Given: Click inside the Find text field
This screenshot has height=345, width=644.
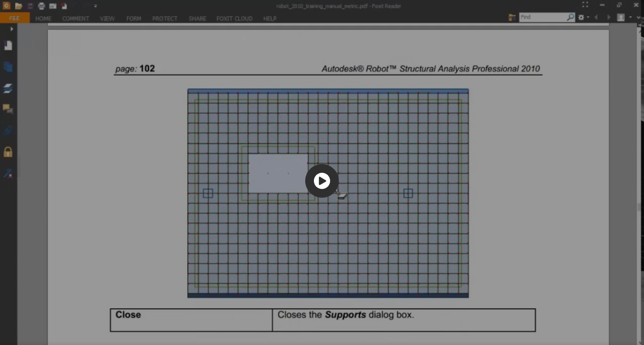Looking at the screenshot, I should (542, 17).
